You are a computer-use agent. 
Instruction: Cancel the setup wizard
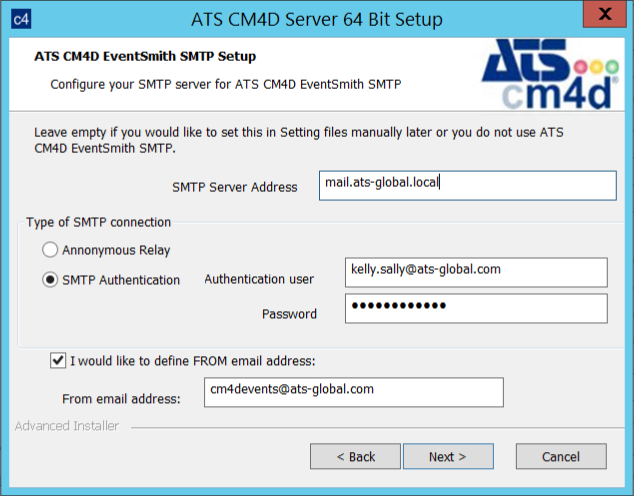pos(561,456)
